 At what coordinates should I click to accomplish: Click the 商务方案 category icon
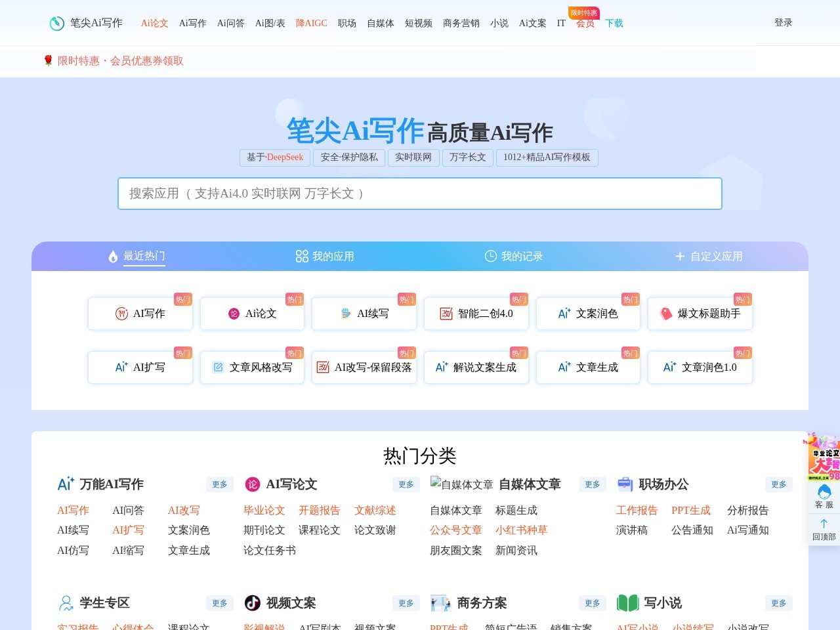point(440,603)
